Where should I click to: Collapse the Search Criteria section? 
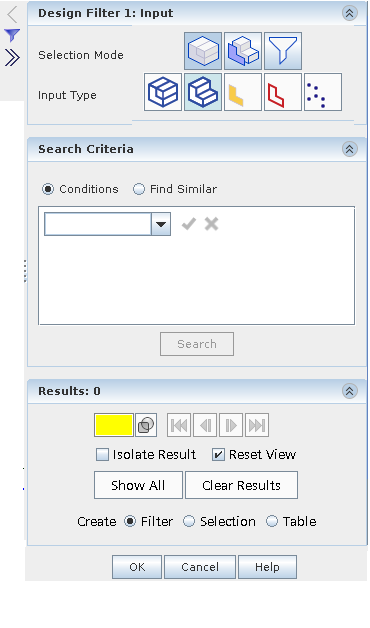point(350,149)
